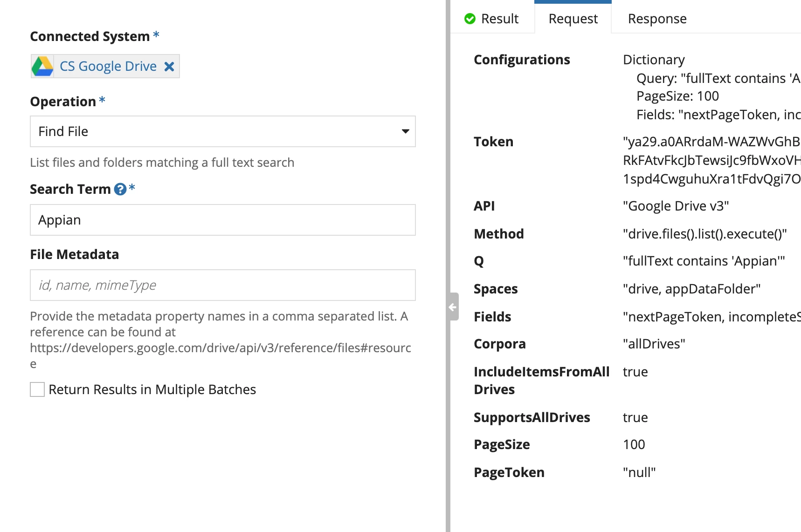This screenshot has width=801, height=532.
Task: Click the IncludeItemsFromAllDrives true value
Action: point(635,372)
